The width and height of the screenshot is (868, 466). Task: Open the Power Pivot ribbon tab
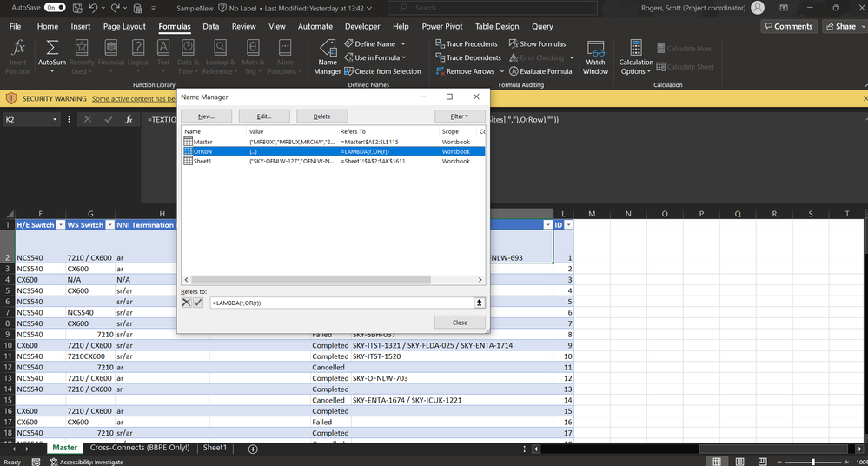click(x=444, y=26)
